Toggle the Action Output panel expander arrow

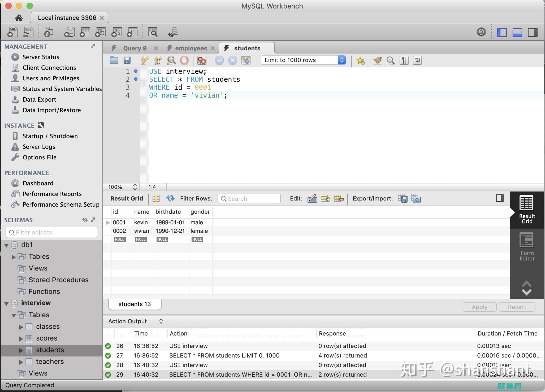[x=161, y=321]
